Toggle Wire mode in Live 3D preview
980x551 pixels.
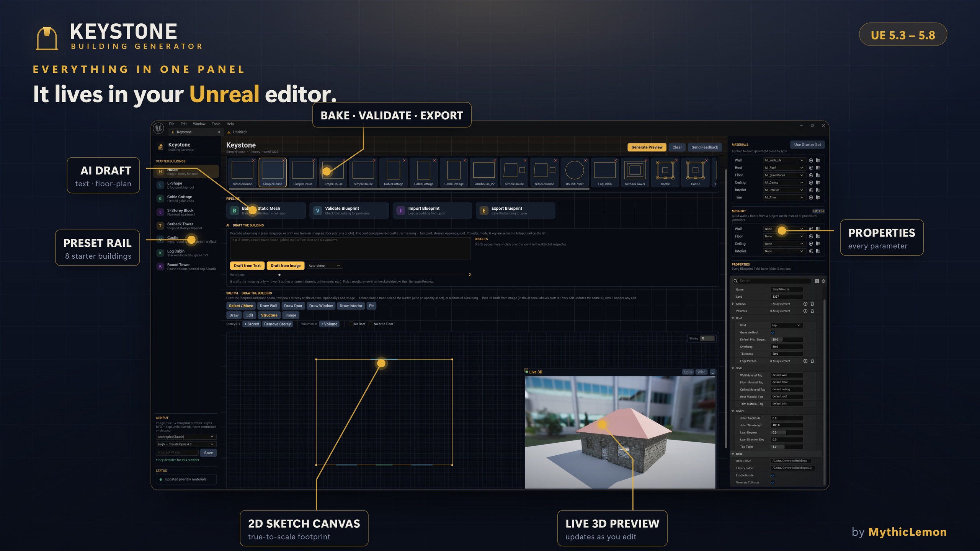(x=701, y=372)
